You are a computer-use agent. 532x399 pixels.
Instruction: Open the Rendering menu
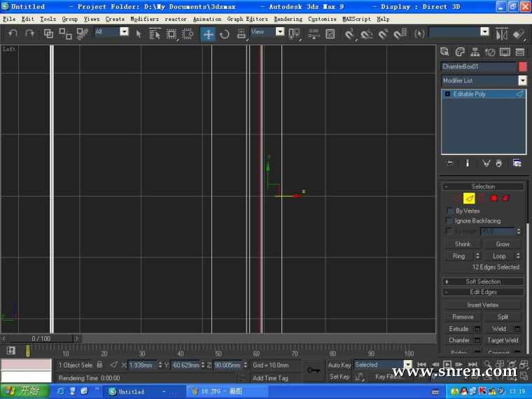(x=288, y=19)
